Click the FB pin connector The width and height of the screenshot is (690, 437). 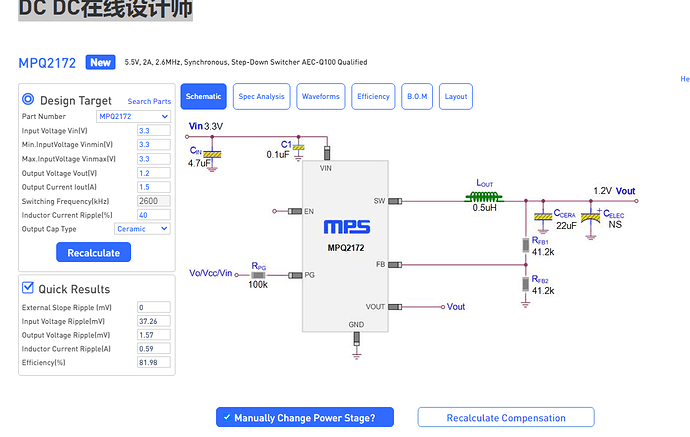click(395, 264)
